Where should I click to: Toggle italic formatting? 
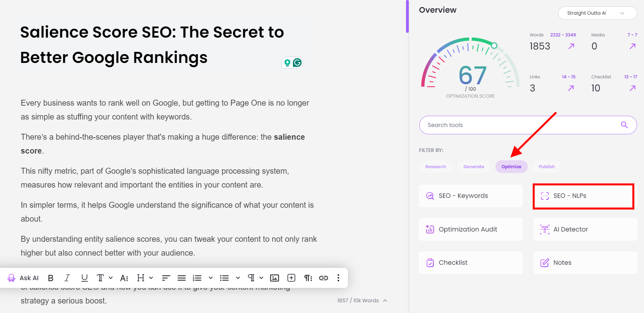(67, 278)
